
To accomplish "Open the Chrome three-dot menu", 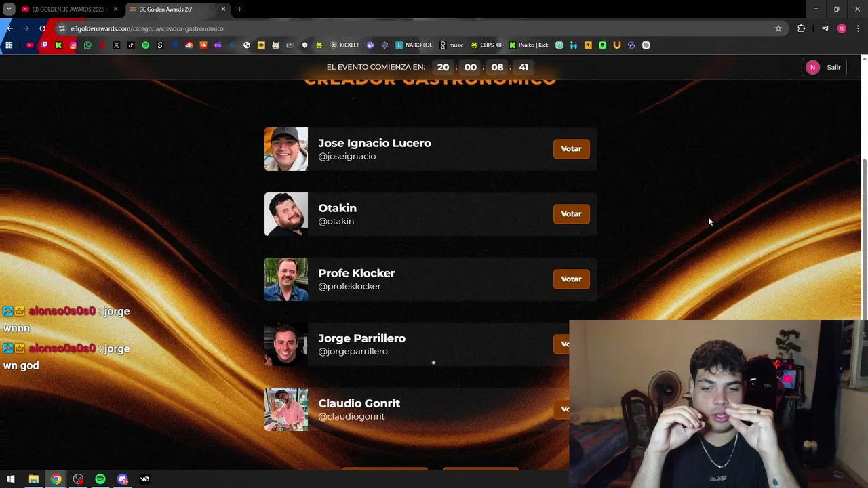I will coord(858,28).
